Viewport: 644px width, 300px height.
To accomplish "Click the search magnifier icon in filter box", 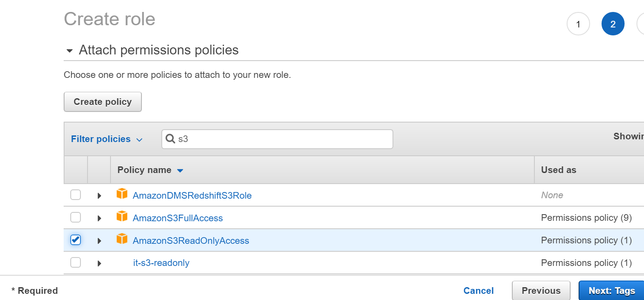I will (x=170, y=139).
